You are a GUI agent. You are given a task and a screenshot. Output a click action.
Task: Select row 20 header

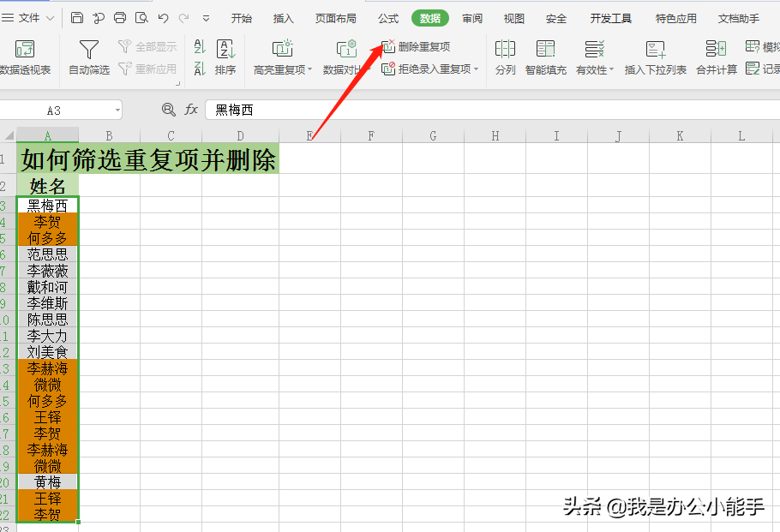6,482
